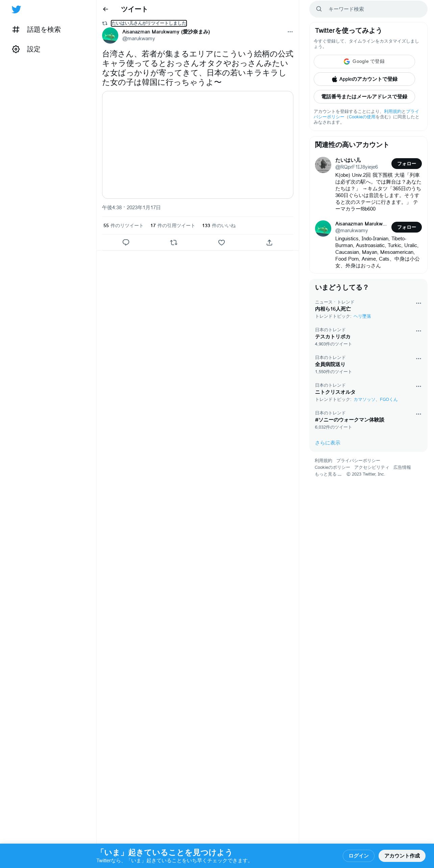Click さらに表示 to show more trends
This screenshot has height=868, width=434.
pyautogui.click(x=328, y=443)
